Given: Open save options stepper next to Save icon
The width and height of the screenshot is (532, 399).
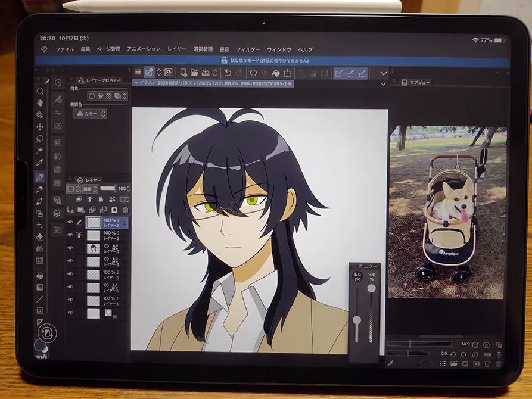Looking at the screenshot, I should (215, 73).
